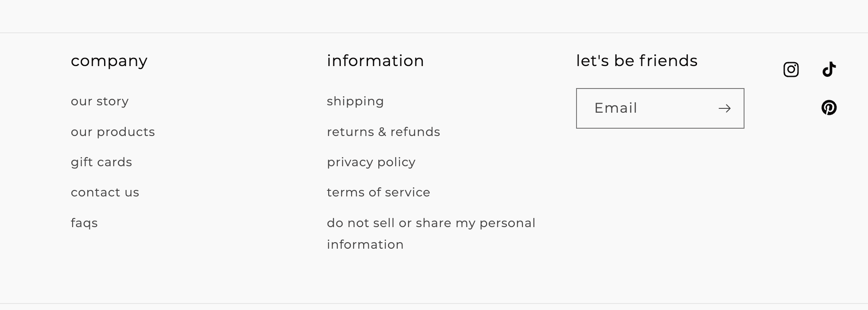Open the 'gift cards' link
Viewport: 868px width, 310px height.
101,162
